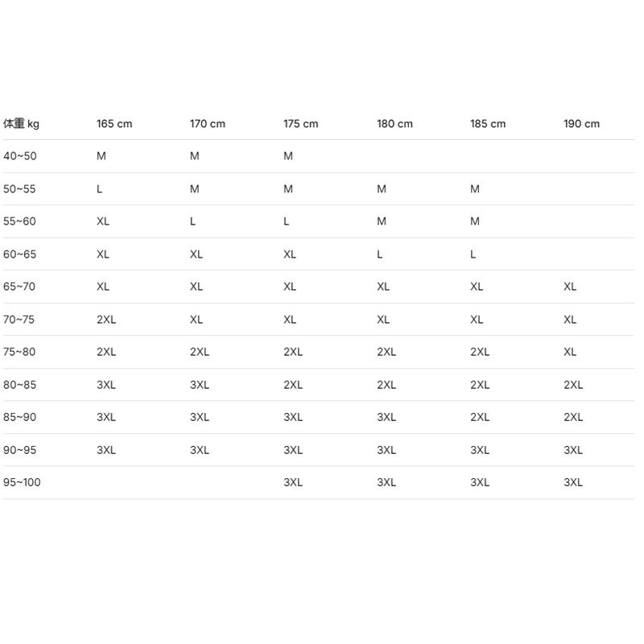Click the 90~95 weight row label
The image size is (644, 644).
20,450
